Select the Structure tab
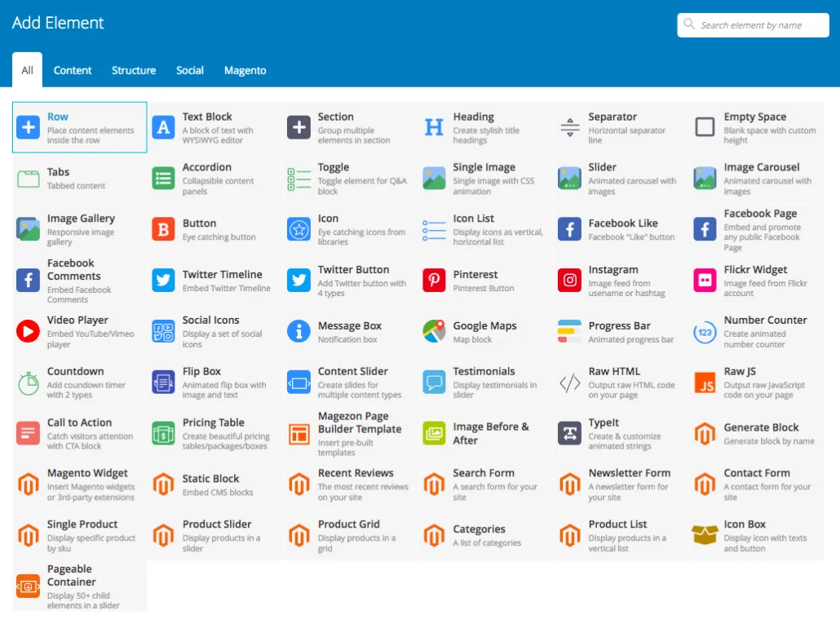Screen dimensions: 840x619 pyautogui.click(x=134, y=70)
